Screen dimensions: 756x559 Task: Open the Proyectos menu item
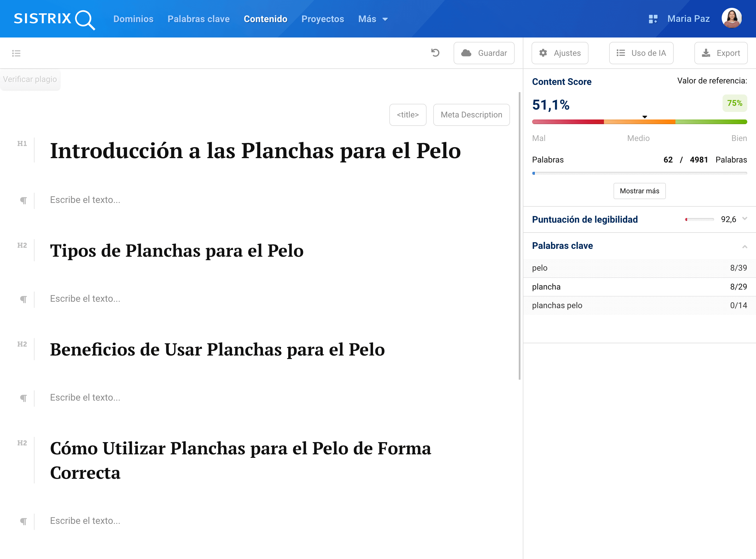click(x=322, y=19)
